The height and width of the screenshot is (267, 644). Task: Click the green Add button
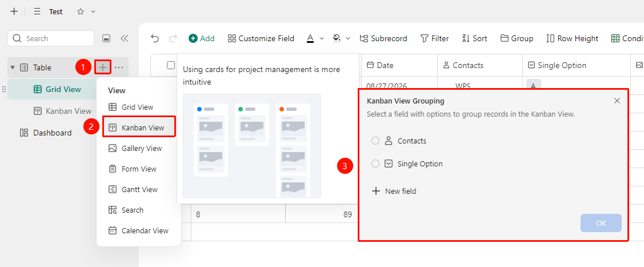tap(202, 38)
